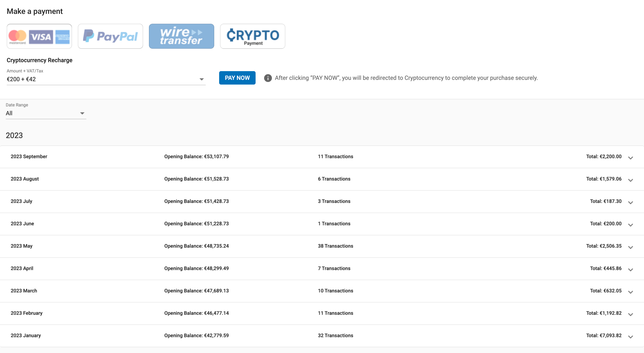Image resolution: width=644 pixels, height=353 pixels.
Task: Click 'Opening Balance: €48,299.49' text
Action: pyautogui.click(x=197, y=268)
